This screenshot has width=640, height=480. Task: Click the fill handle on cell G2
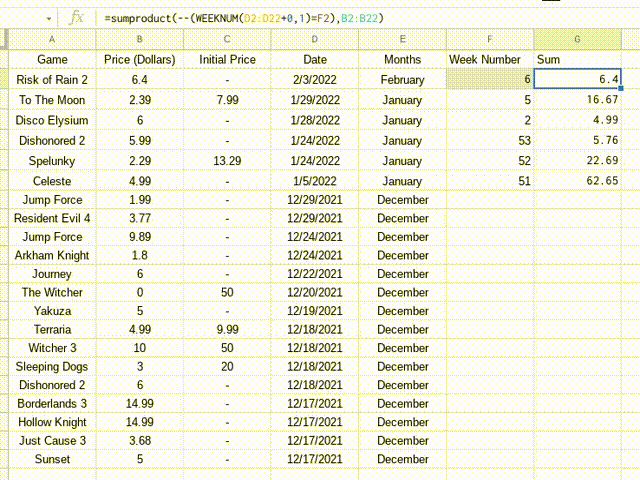[621, 88]
